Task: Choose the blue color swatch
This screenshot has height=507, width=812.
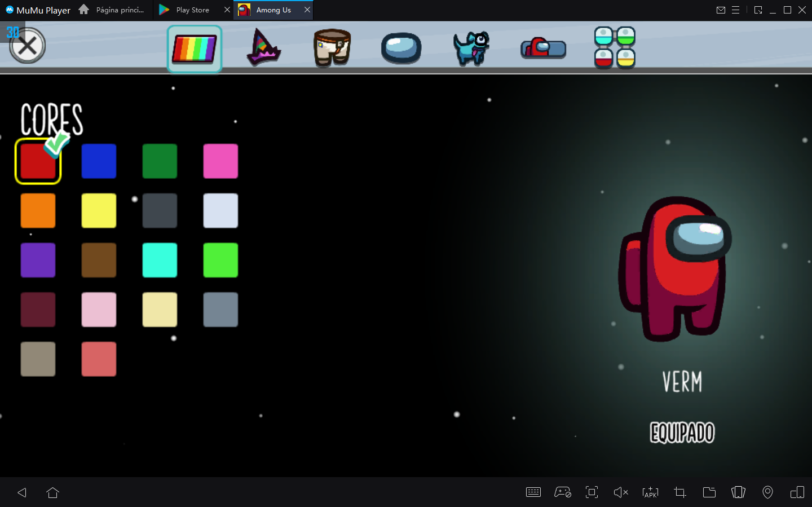Action: (99, 161)
